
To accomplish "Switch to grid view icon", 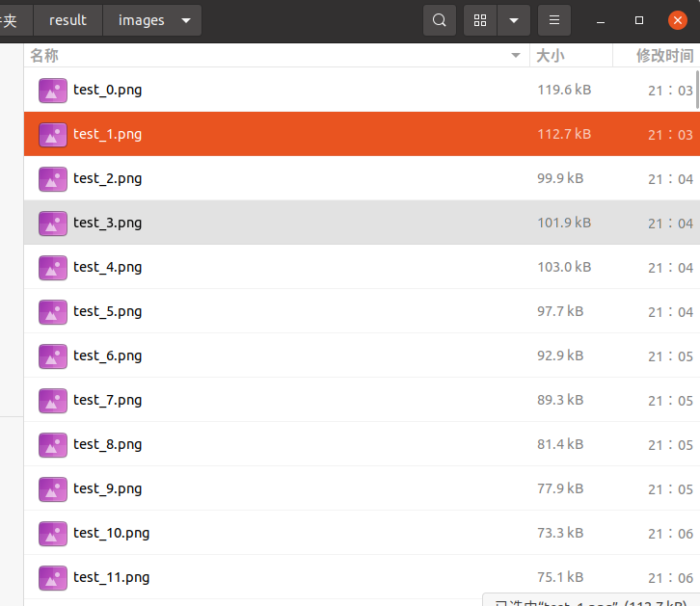I will (x=480, y=20).
